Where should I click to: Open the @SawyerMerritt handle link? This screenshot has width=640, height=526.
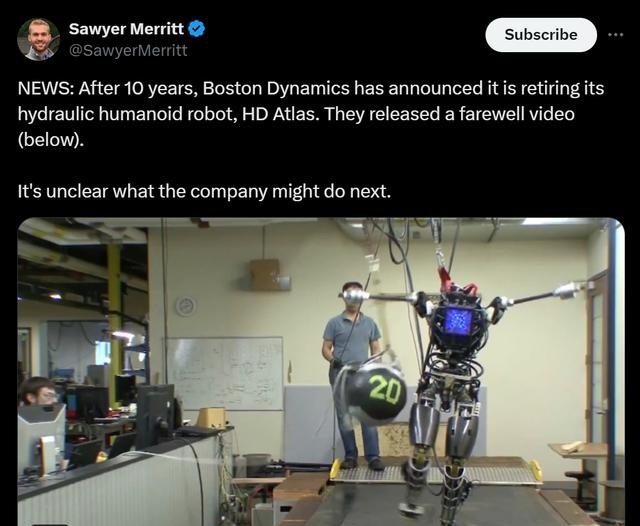128,51
